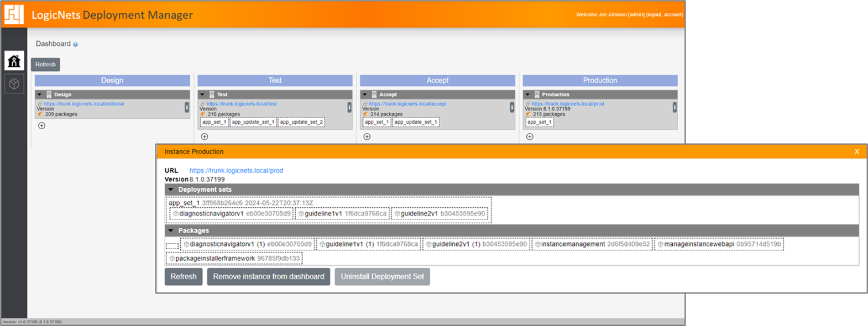The width and height of the screenshot is (868, 326).
Task: Add instance to Accept column
Action: point(367,136)
